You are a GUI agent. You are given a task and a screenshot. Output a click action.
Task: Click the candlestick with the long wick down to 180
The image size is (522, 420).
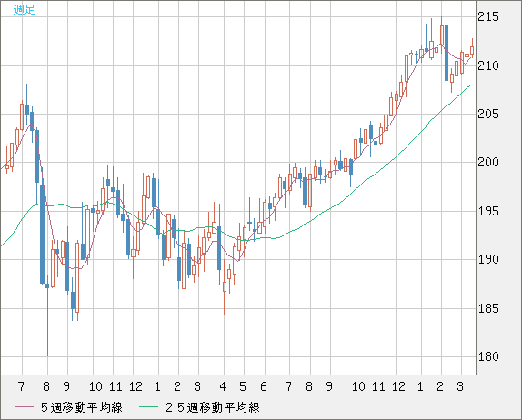click(x=47, y=315)
